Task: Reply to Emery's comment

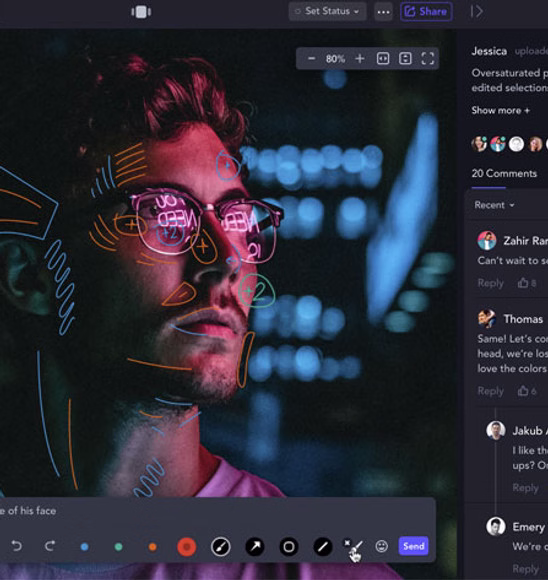Action: (x=525, y=569)
